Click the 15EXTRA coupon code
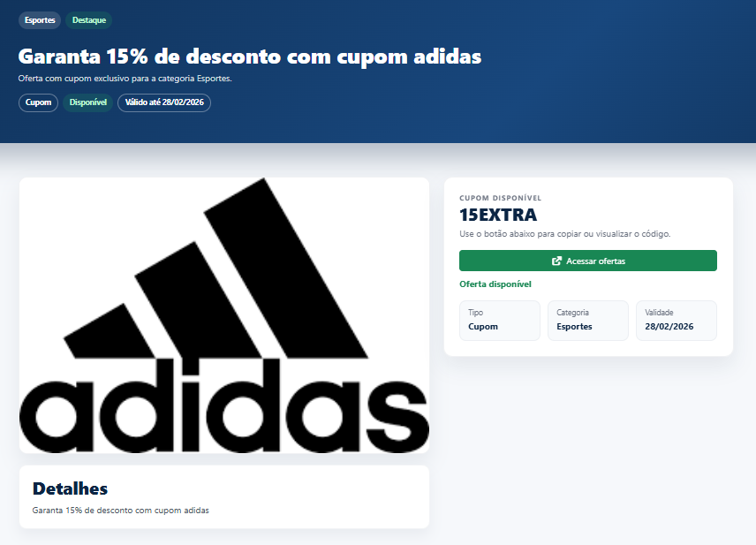The height and width of the screenshot is (545, 756). tap(498, 216)
